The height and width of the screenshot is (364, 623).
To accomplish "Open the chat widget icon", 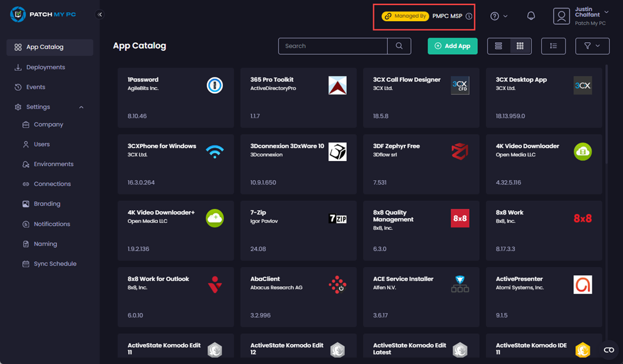I will (x=608, y=349).
